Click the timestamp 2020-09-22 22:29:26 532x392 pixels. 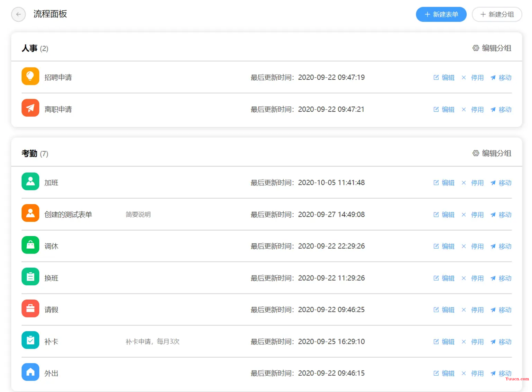[331, 246]
